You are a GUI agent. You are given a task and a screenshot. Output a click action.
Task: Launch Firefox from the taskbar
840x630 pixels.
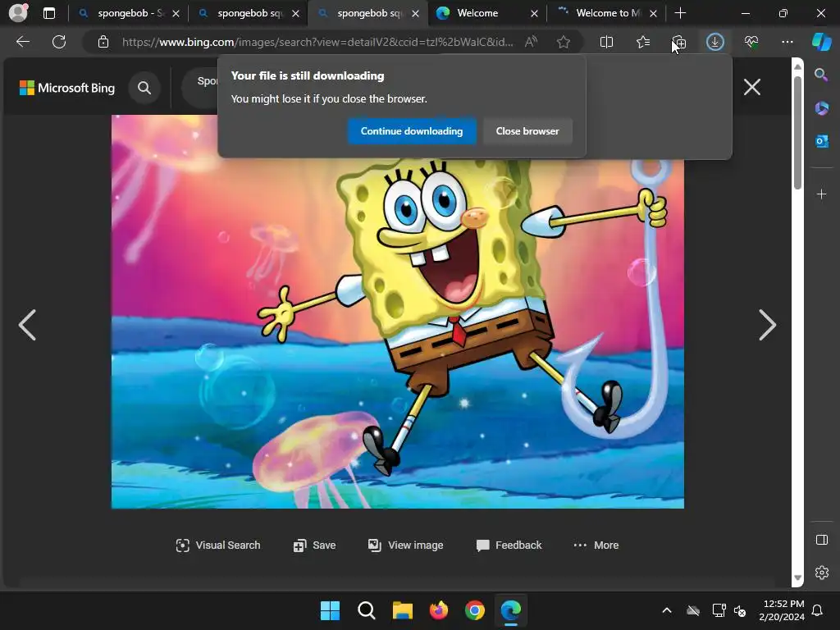coord(439,610)
